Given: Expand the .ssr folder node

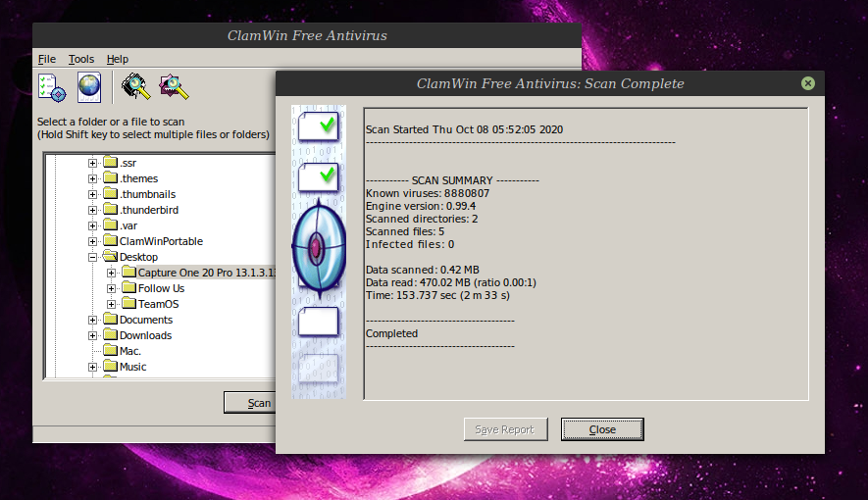Looking at the screenshot, I should (x=92, y=163).
